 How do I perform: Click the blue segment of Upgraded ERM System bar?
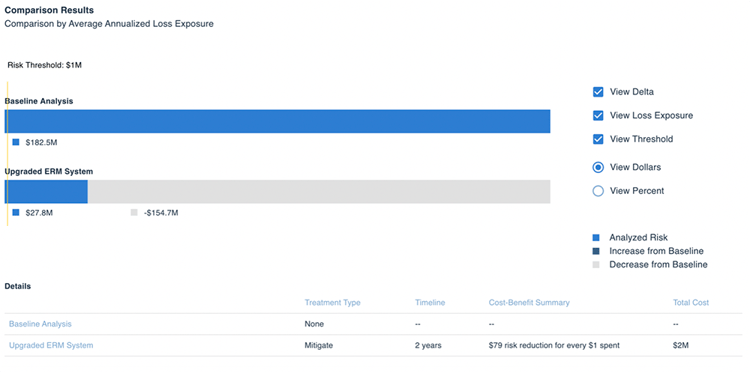[x=46, y=192]
